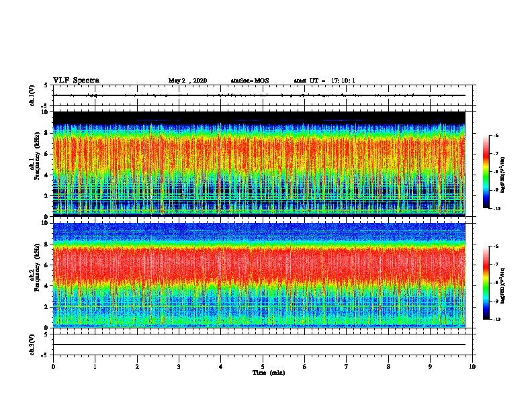Click the ch.1(V) waveform axis label
The width and height of the screenshot is (532, 411).
(x=32, y=95)
